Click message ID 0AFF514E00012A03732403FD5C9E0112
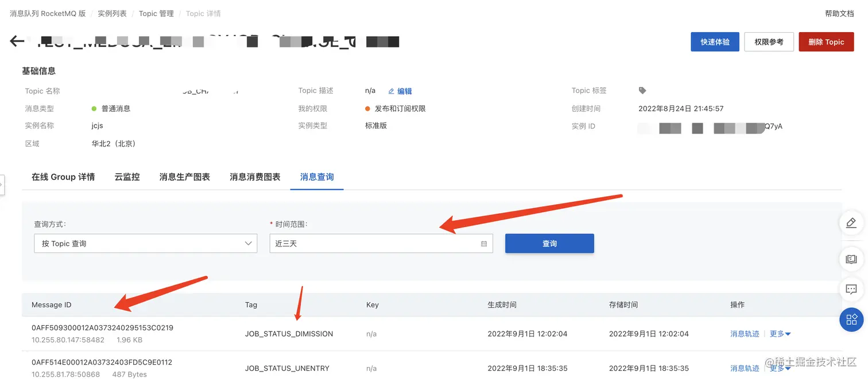Viewport: 868px width, 379px height. tap(102, 362)
